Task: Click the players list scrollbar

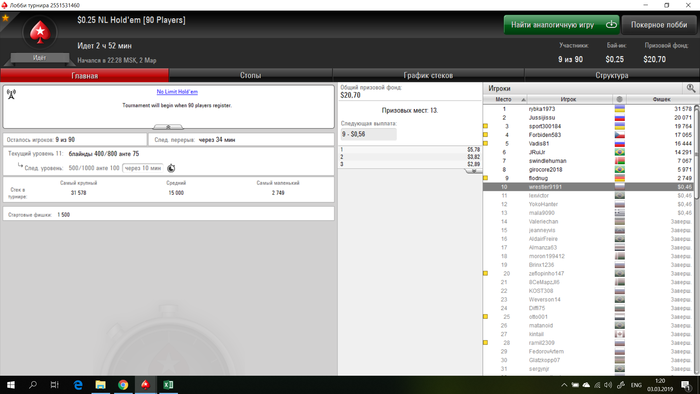Action: point(697,152)
